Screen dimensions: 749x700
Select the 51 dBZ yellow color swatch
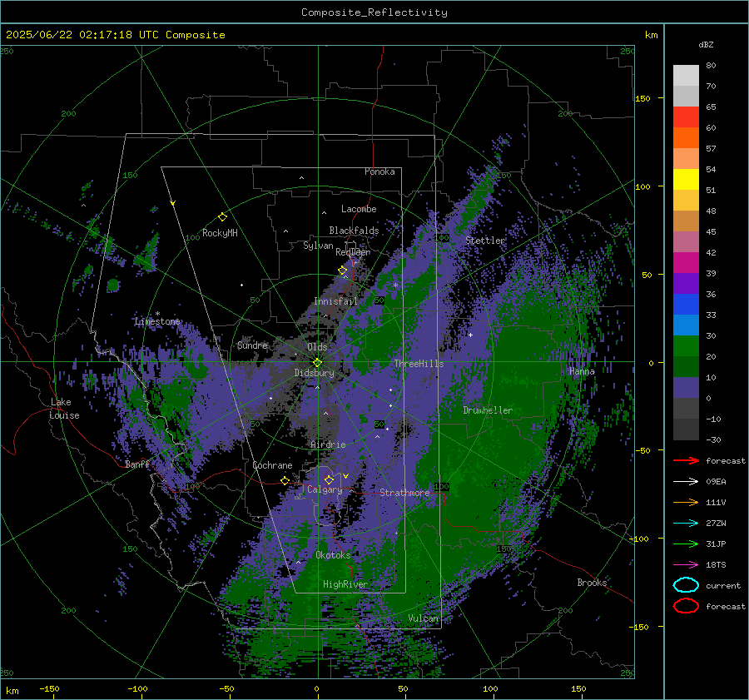(x=686, y=179)
